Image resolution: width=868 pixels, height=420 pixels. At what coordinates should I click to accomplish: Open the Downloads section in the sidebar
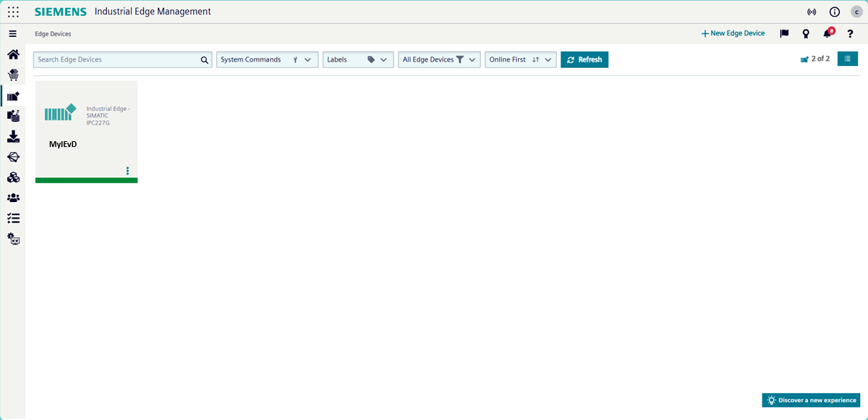[12, 136]
